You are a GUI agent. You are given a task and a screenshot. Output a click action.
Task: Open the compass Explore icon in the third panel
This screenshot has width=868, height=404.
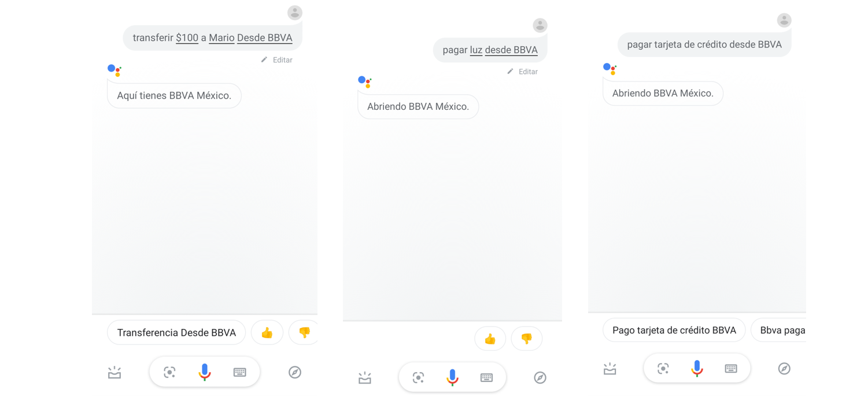pos(784,369)
